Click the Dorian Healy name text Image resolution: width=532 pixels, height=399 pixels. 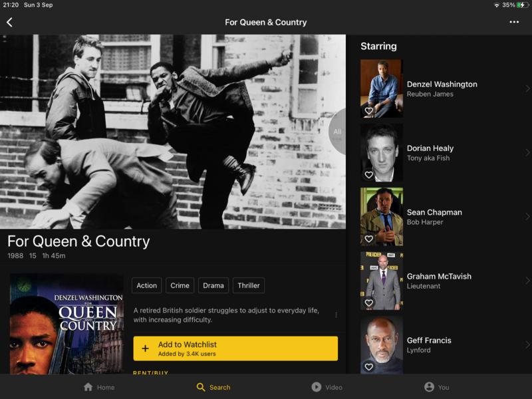[430, 148]
